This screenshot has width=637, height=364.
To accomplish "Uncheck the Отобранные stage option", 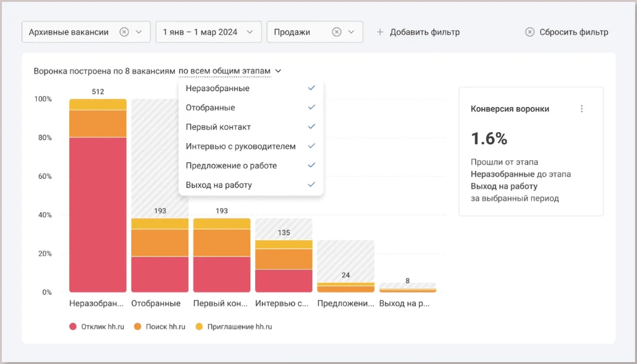I will tap(311, 108).
